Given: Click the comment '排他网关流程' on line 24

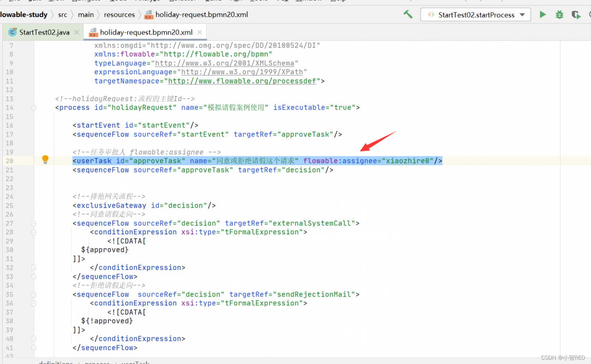Looking at the screenshot, I should pyautogui.click(x=109, y=197).
